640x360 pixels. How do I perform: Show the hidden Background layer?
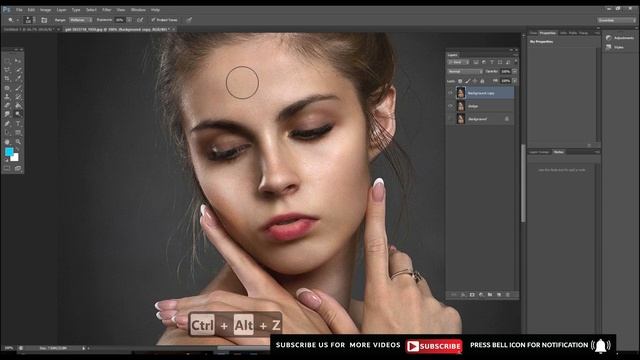tap(450, 119)
